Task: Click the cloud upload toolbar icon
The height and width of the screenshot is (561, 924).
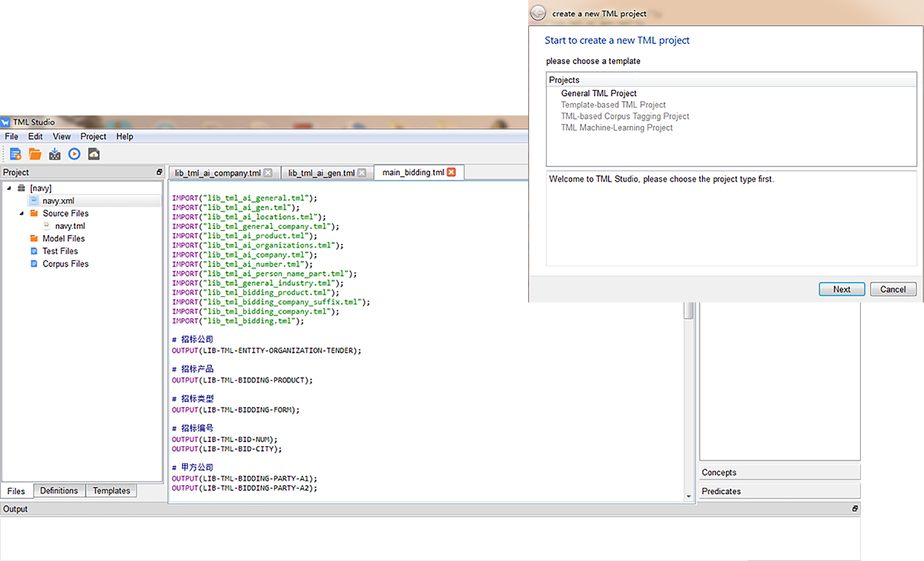Action: [94, 154]
